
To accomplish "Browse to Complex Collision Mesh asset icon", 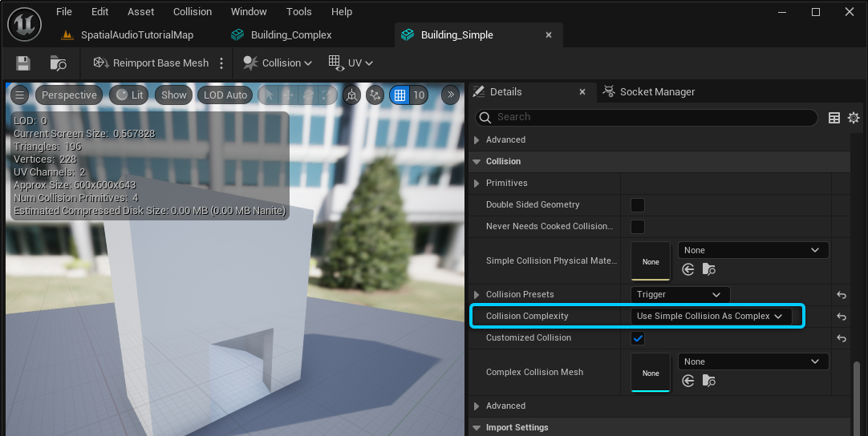I will (x=709, y=381).
